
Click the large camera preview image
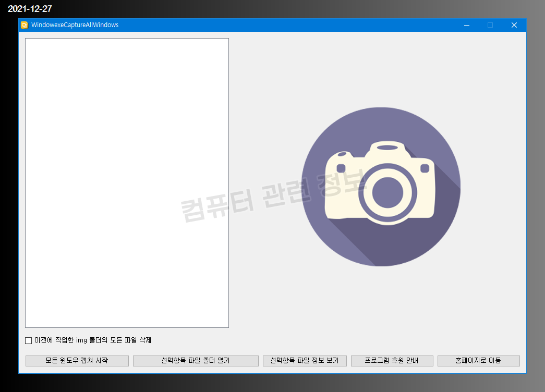pyautogui.click(x=381, y=187)
